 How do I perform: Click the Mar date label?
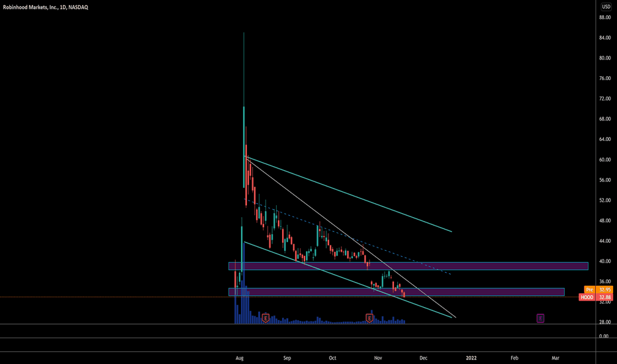(555, 358)
